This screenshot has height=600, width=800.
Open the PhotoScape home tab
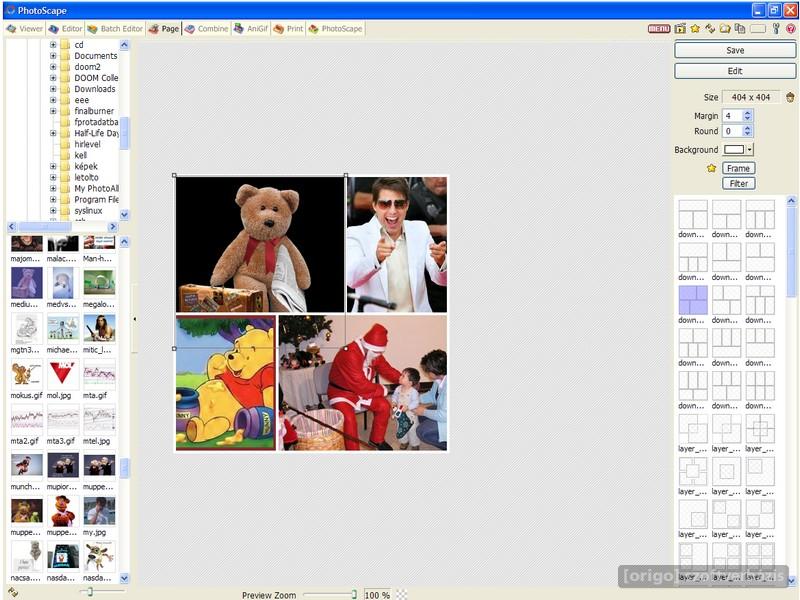point(335,29)
